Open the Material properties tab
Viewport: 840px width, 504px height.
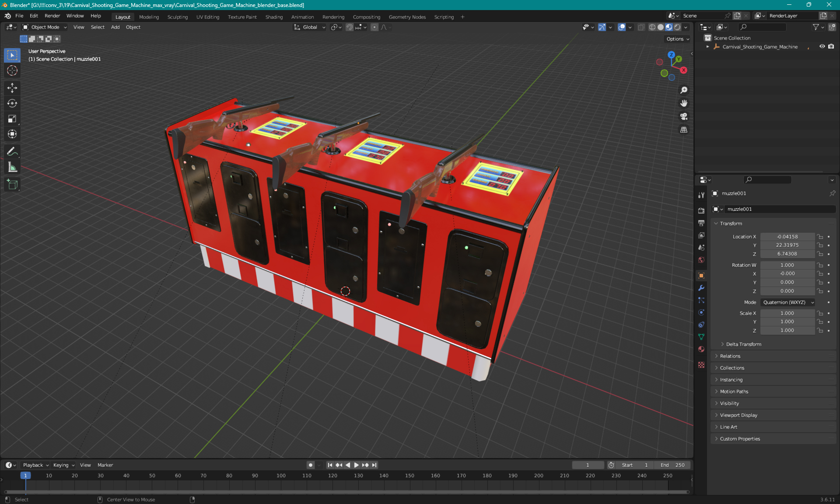(x=701, y=349)
